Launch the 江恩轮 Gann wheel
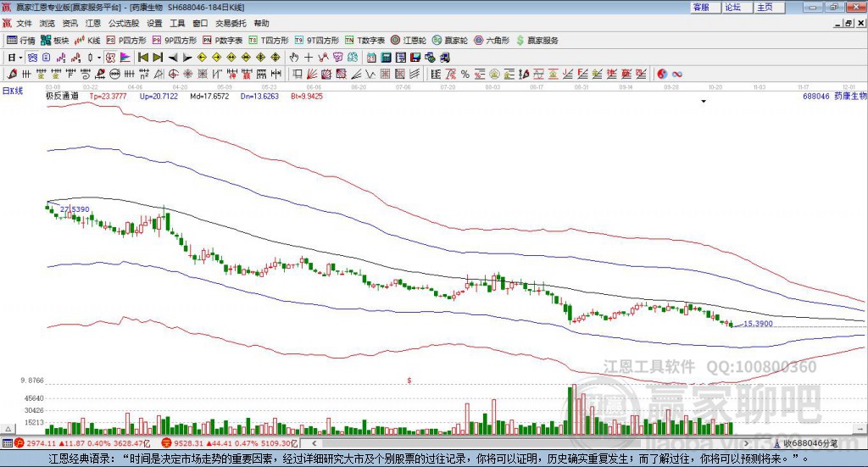Viewport: 868px width, 467px height. [409, 41]
